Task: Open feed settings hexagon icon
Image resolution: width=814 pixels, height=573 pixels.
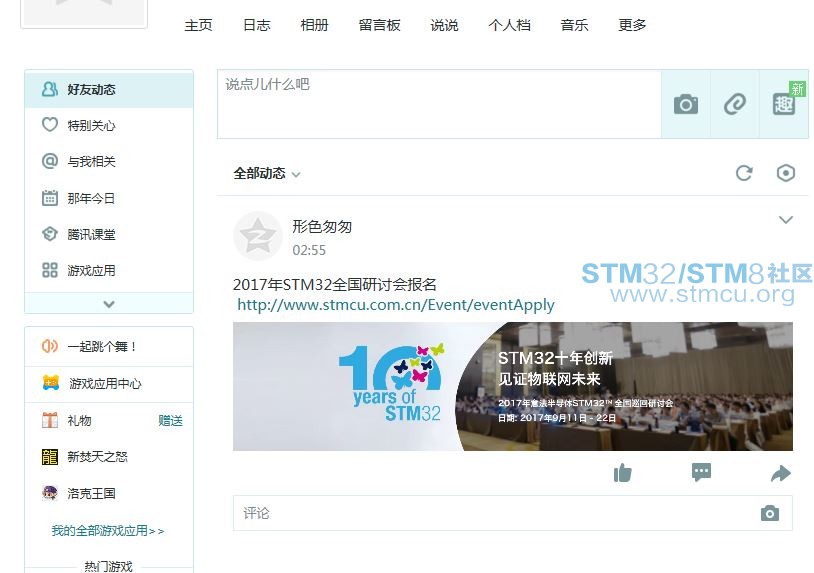Action: point(786,173)
